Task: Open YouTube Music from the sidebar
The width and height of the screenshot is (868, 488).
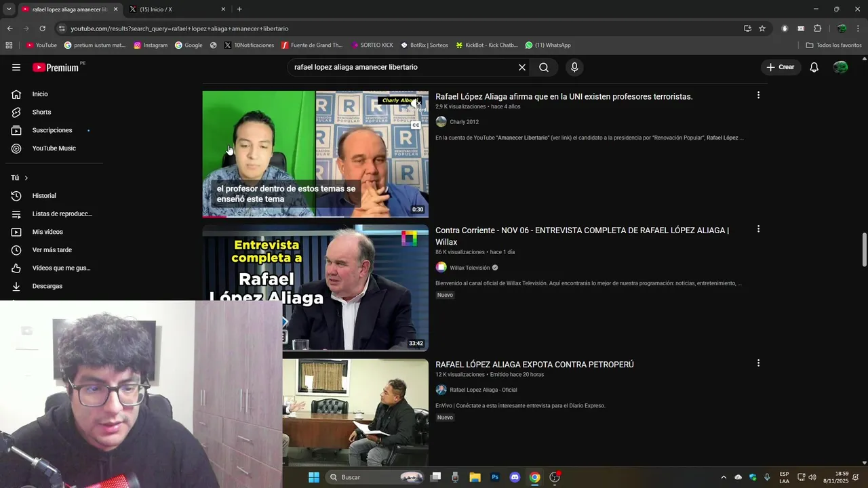Action: (54, 148)
